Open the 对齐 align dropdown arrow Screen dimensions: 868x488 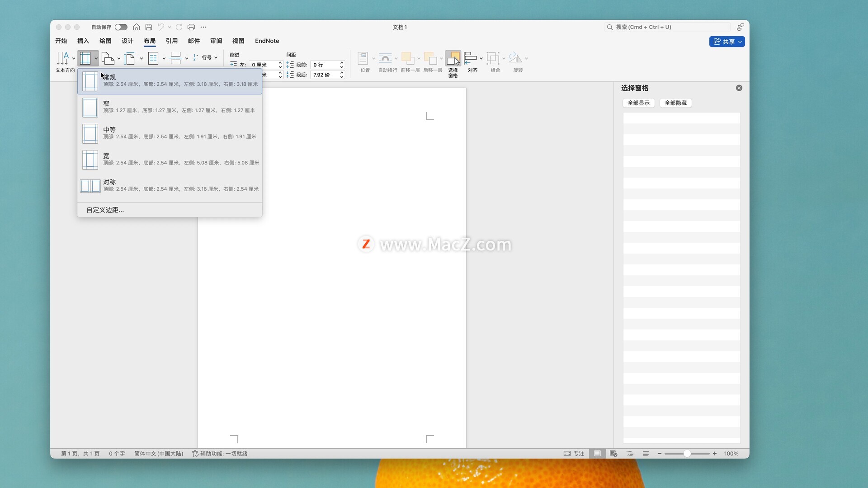(481, 58)
